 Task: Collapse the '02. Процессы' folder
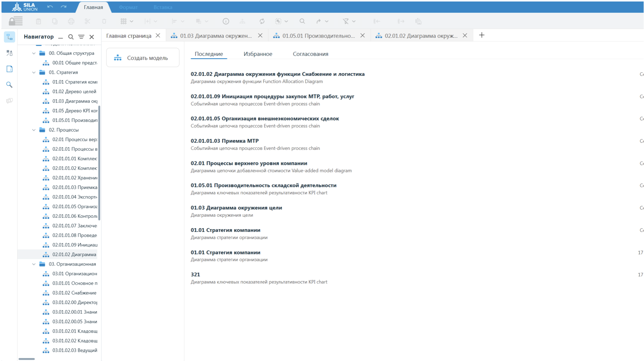34,130
